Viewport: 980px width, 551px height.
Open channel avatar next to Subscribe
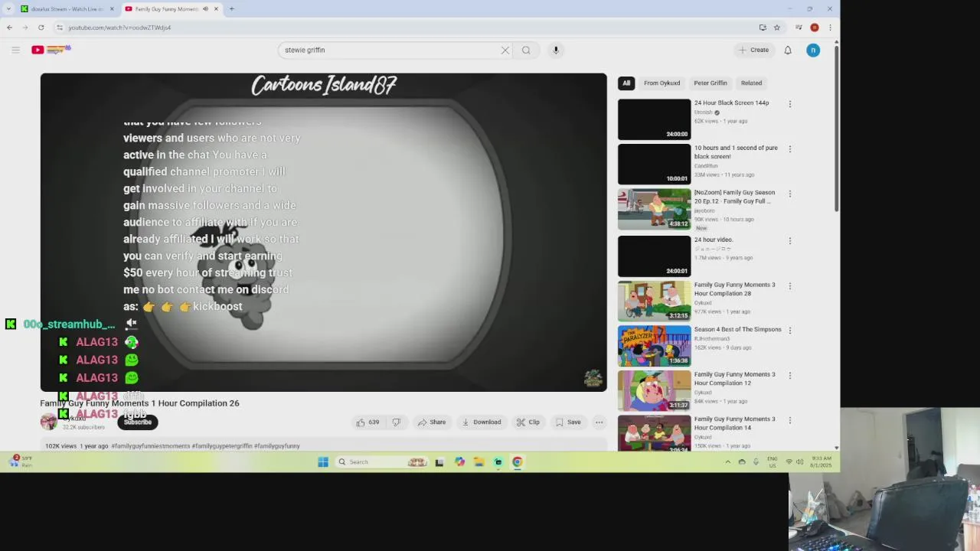(x=48, y=422)
